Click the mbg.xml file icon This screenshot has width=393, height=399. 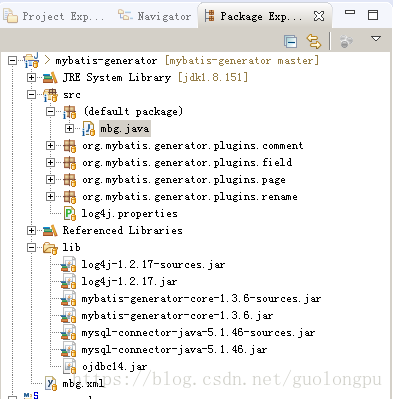point(51,384)
